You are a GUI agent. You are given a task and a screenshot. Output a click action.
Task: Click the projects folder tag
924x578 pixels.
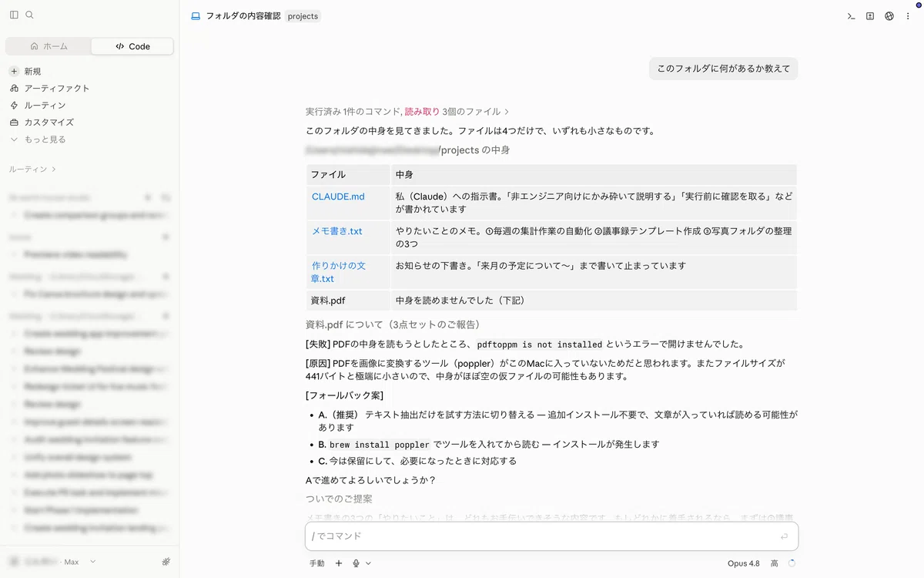(303, 15)
